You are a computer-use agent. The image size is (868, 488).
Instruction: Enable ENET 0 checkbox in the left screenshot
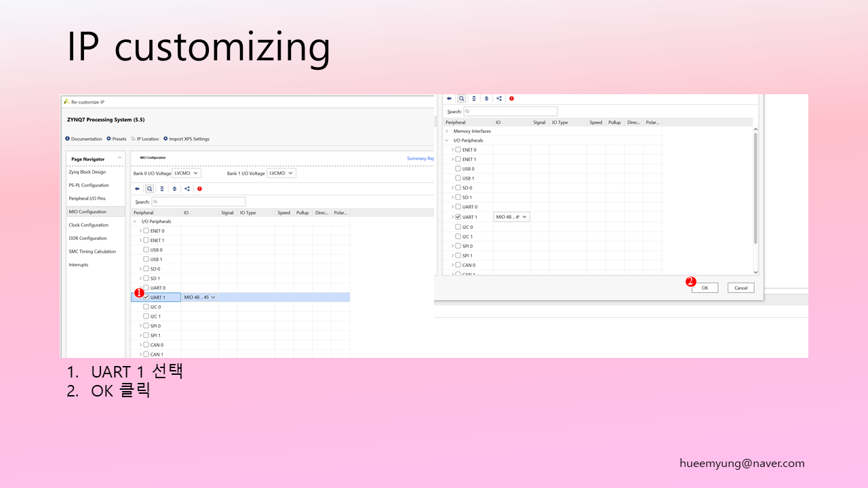coord(146,231)
